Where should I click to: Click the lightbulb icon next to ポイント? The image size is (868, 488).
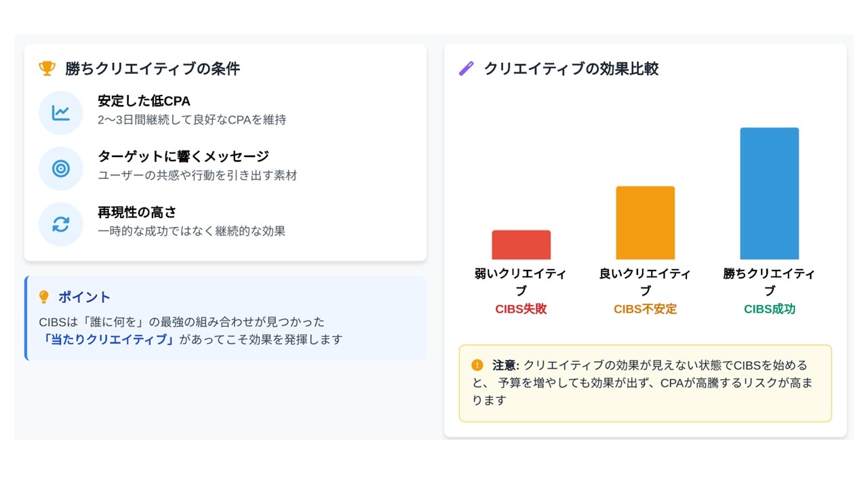(x=45, y=297)
